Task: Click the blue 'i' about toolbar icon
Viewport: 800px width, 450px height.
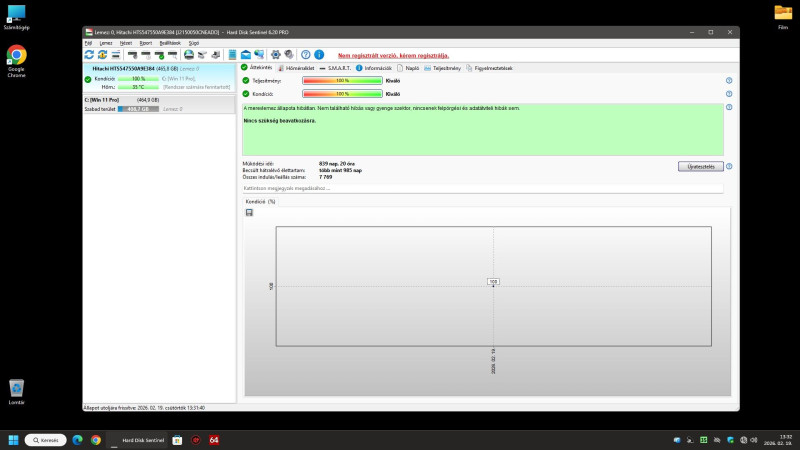Action: click(319, 55)
